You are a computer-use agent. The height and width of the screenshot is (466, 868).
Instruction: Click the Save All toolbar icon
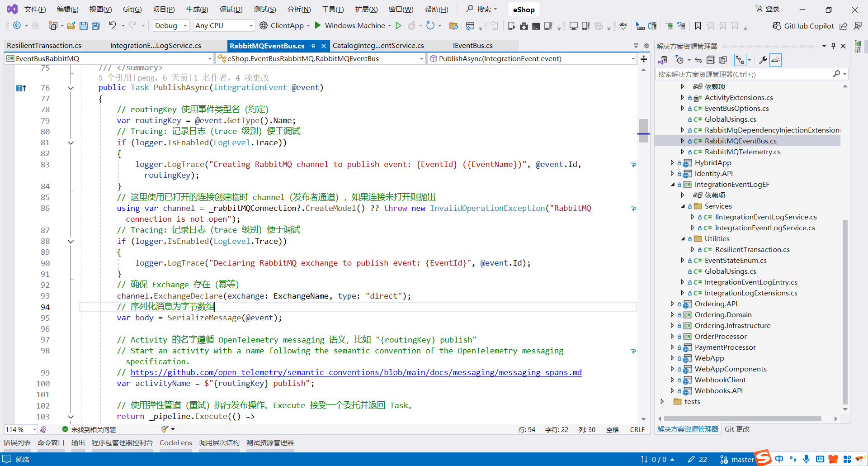tap(96, 26)
